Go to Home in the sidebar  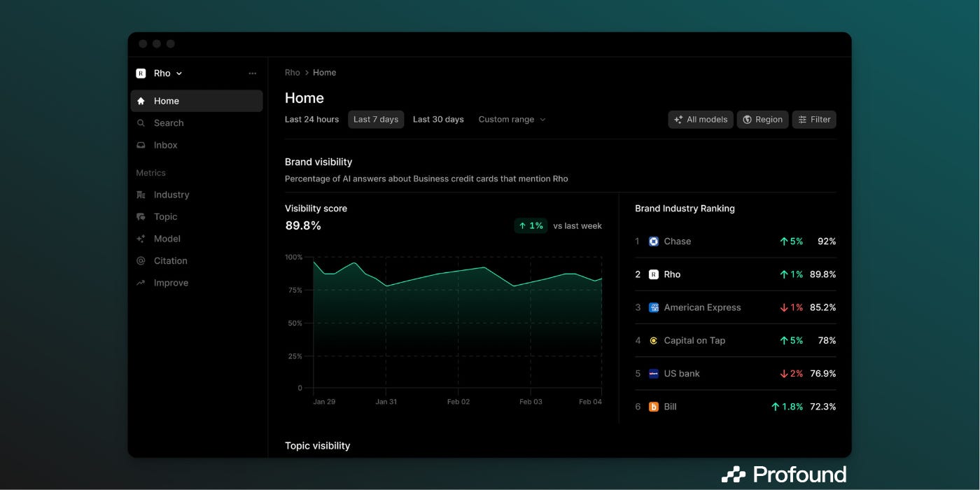point(197,101)
